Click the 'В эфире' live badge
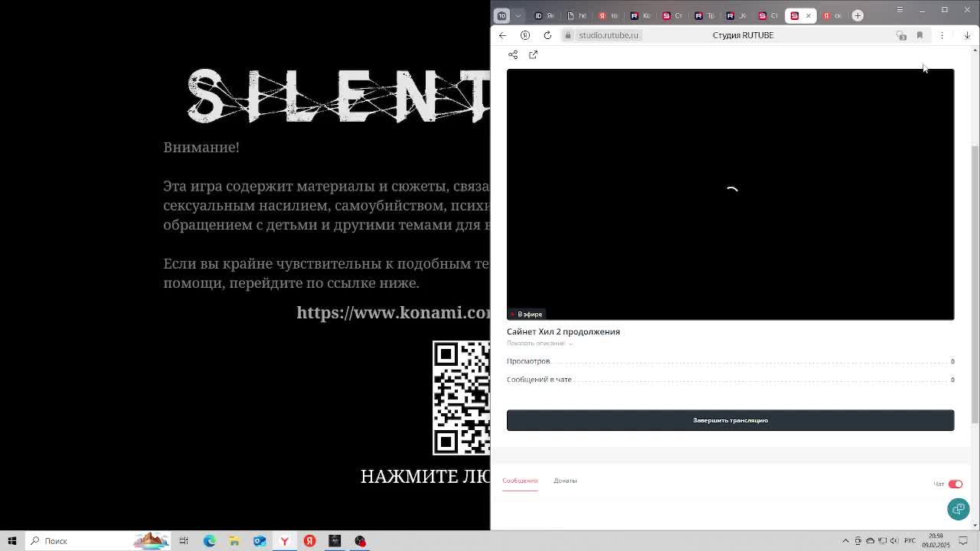The image size is (980, 551). pyautogui.click(x=527, y=314)
